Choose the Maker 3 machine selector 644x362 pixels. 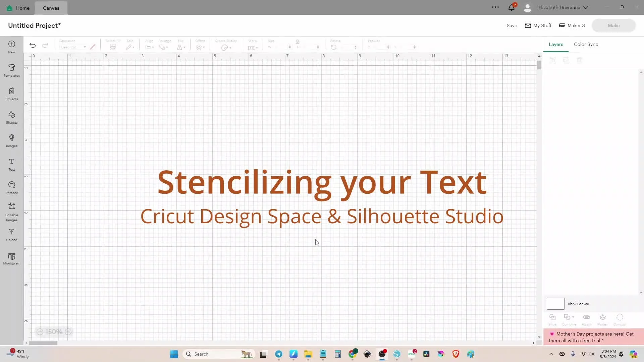coord(572,25)
